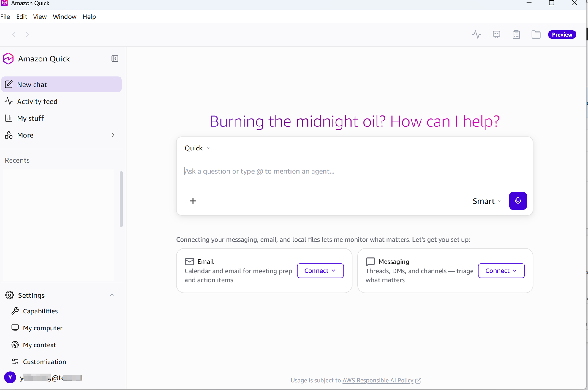Focus the ask a question input field

[355, 171]
